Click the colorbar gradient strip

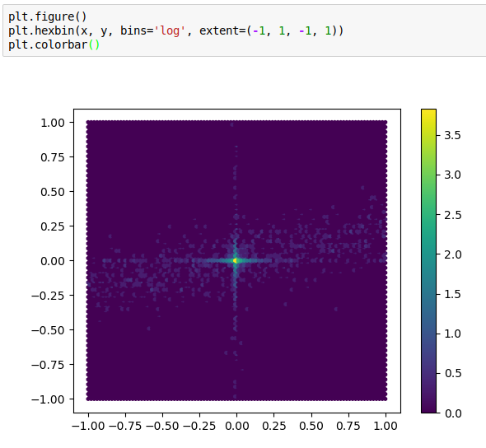tap(428, 260)
